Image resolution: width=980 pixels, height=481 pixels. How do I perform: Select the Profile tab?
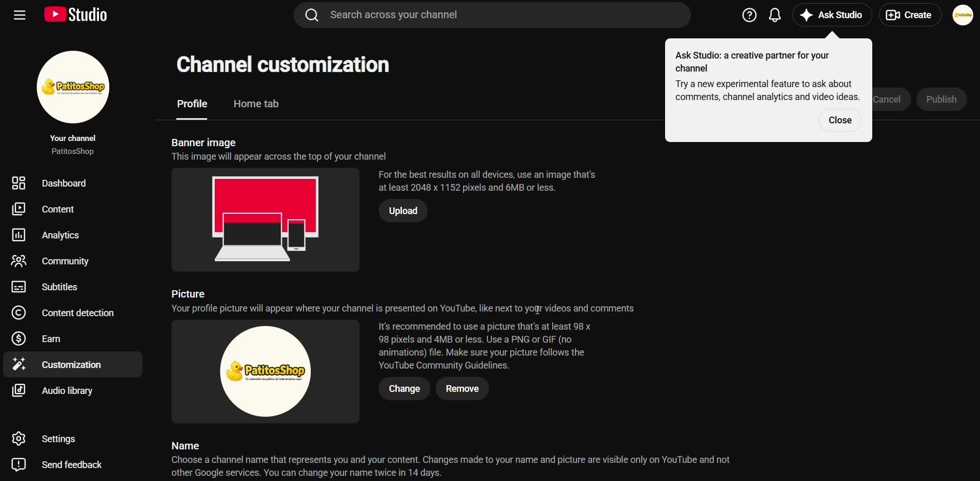192,104
